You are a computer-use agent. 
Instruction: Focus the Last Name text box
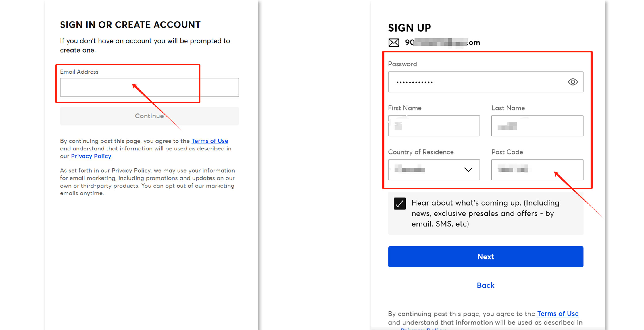point(537,126)
